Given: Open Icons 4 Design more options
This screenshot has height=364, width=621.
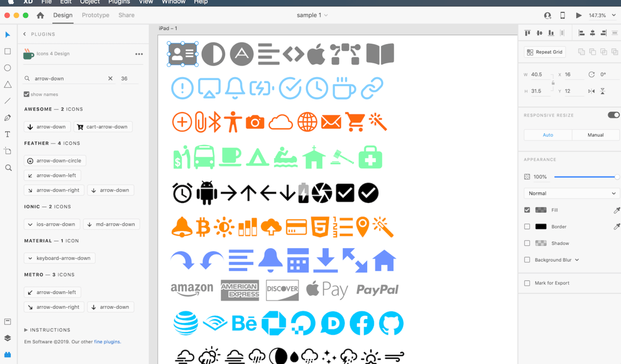Looking at the screenshot, I should tap(139, 54).
